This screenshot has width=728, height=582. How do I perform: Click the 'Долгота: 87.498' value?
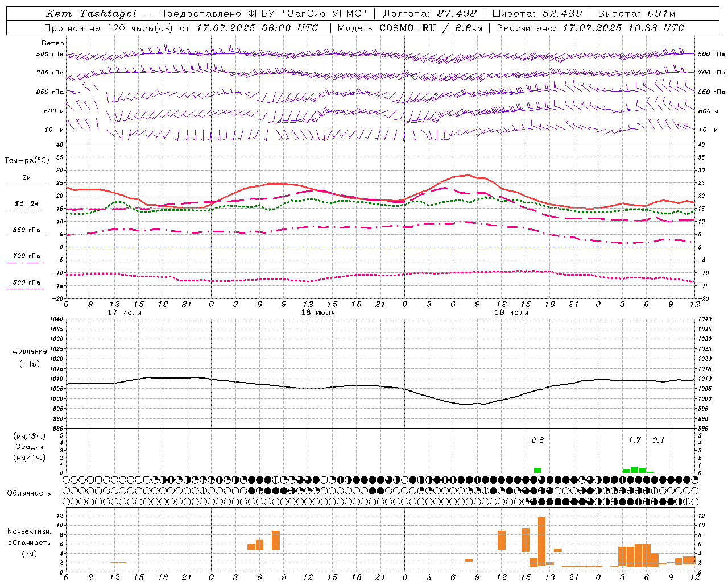[x=430, y=14]
